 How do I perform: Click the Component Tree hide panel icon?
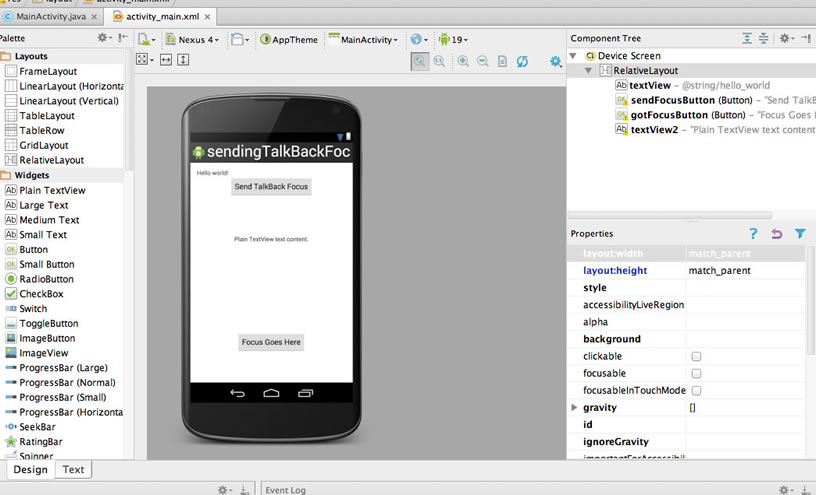(806, 38)
